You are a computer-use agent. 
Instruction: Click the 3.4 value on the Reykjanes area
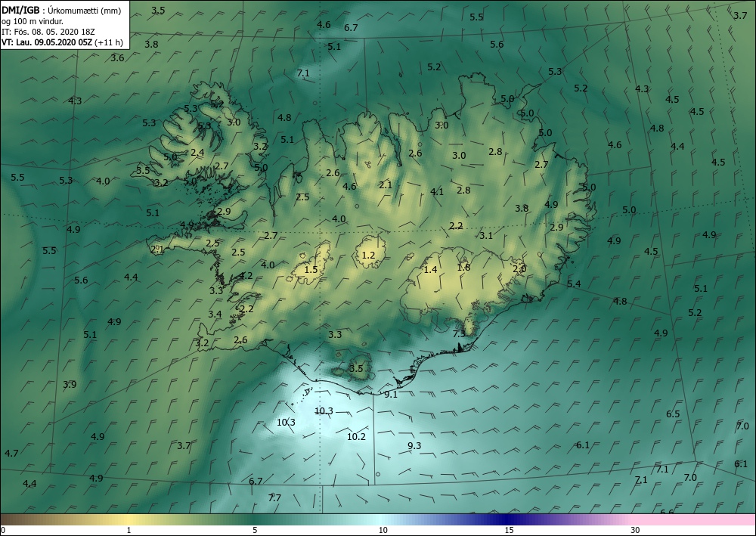tap(215, 314)
